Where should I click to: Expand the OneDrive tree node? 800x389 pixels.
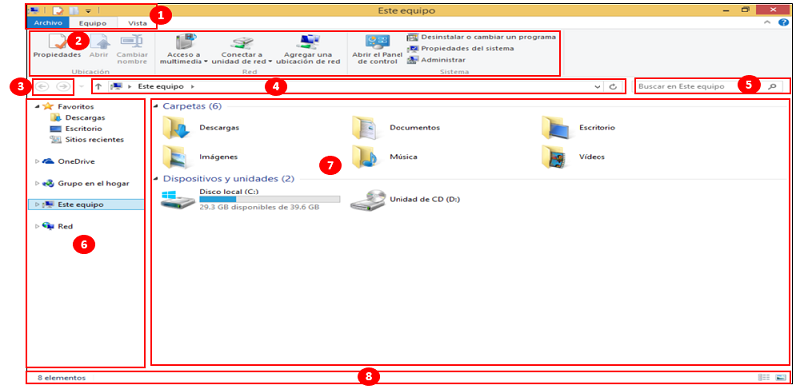[37, 161]
